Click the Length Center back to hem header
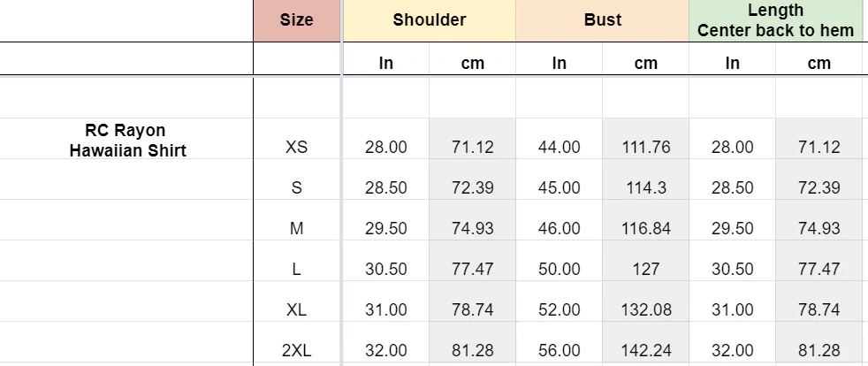The image size is (868, 366). (775, 20)
